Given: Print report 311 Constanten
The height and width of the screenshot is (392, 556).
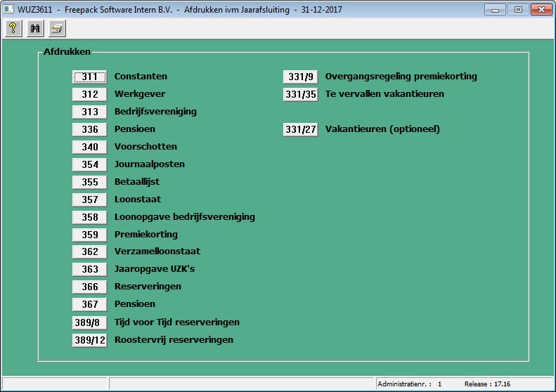Looking at the screenshot, I should click(x=89, y=77).
